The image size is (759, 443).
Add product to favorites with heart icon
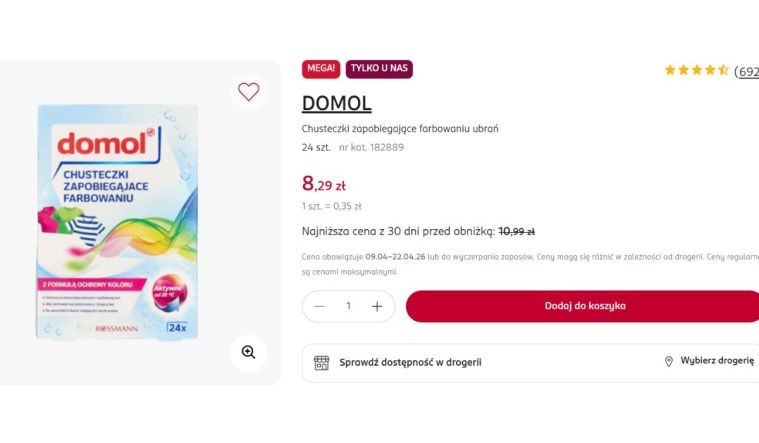coord(248,92)
